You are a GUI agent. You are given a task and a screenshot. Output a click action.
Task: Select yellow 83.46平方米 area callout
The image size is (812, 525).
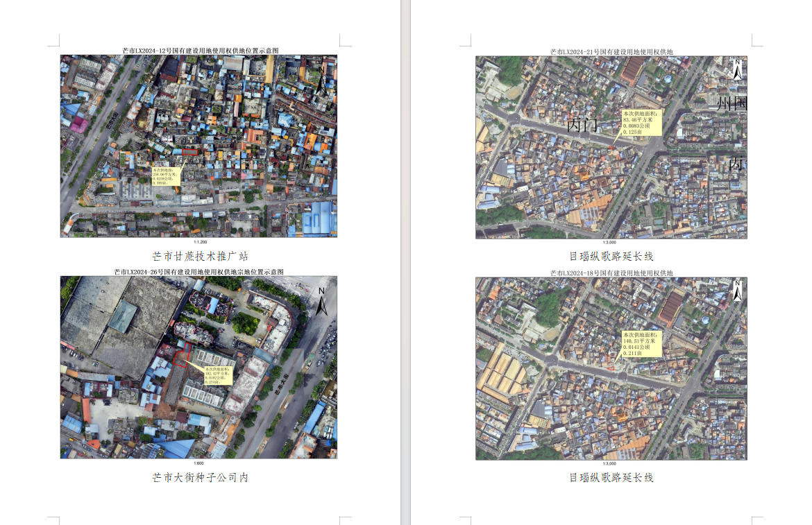pyautogui.click(x=641, y=122)
